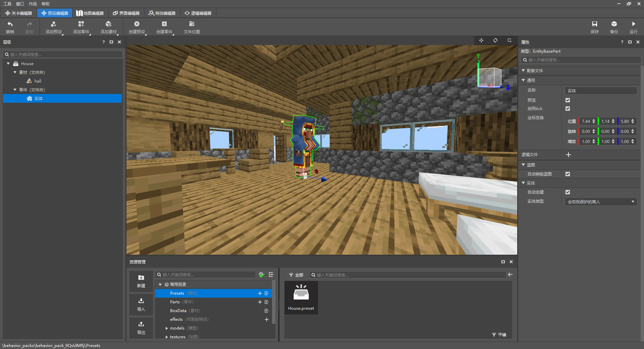Collapse the 通用 section
This screenshot has width=644, height=349.
pos(523,80)
